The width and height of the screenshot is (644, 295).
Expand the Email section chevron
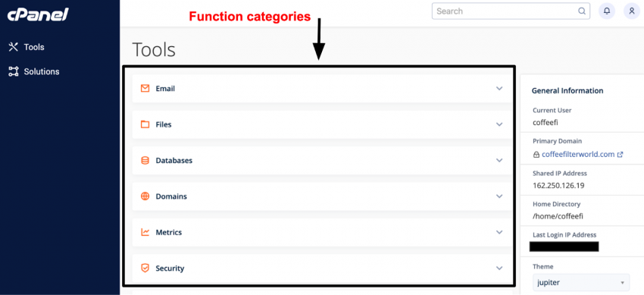pyautogui.click(x=499, y=88)
